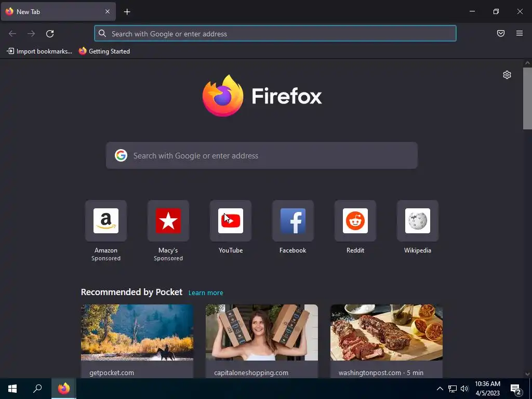The width and height of the screenshot is (532, 399).
Task: Click the scrollbar down arrow
Action: click(x=527, y=374)
